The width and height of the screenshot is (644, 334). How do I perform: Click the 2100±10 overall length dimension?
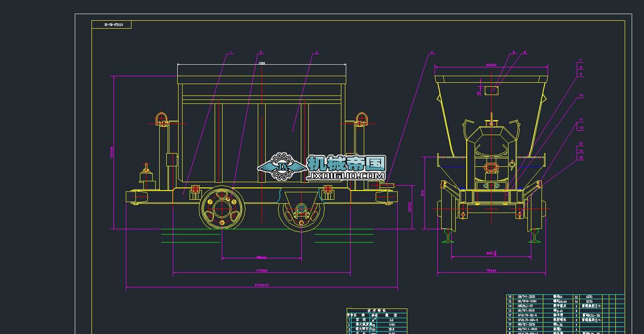pyautogui.click(x=261, y=285)
